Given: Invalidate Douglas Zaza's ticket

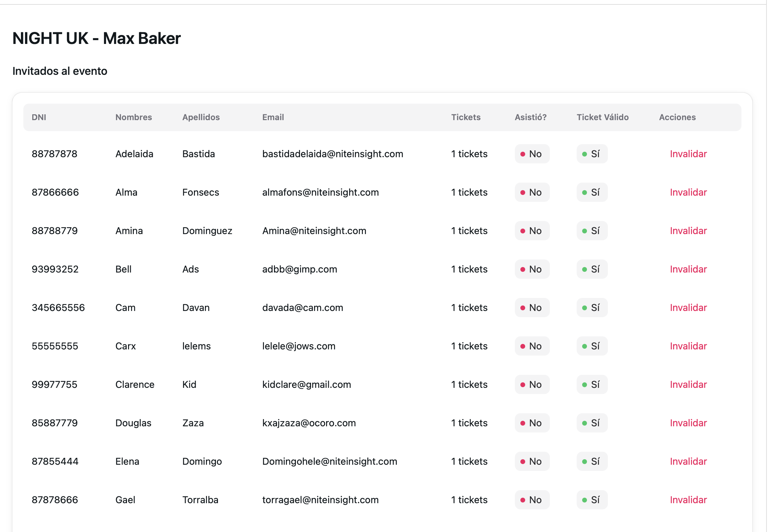Looking at the screenshot, I should point(688,423).
